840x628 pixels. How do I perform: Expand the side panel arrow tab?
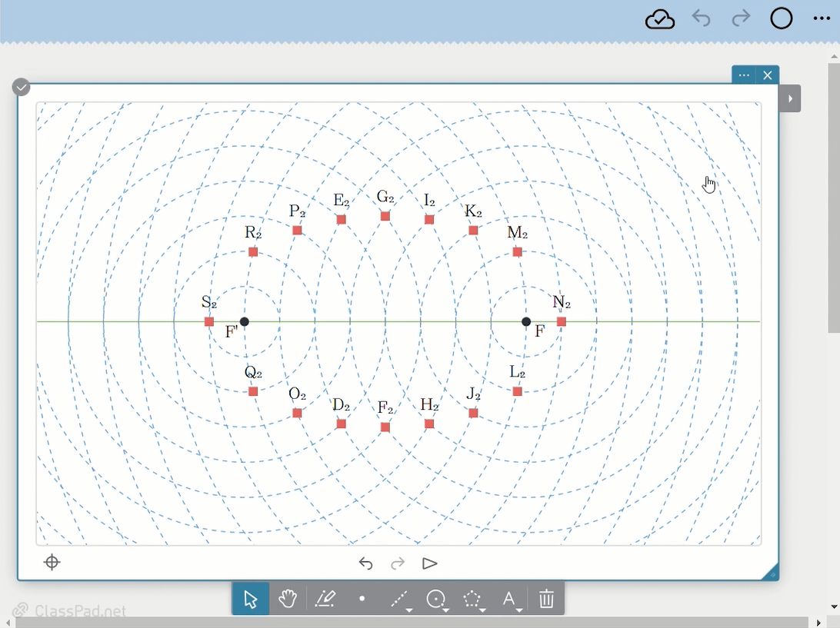[x=790, y=98]
